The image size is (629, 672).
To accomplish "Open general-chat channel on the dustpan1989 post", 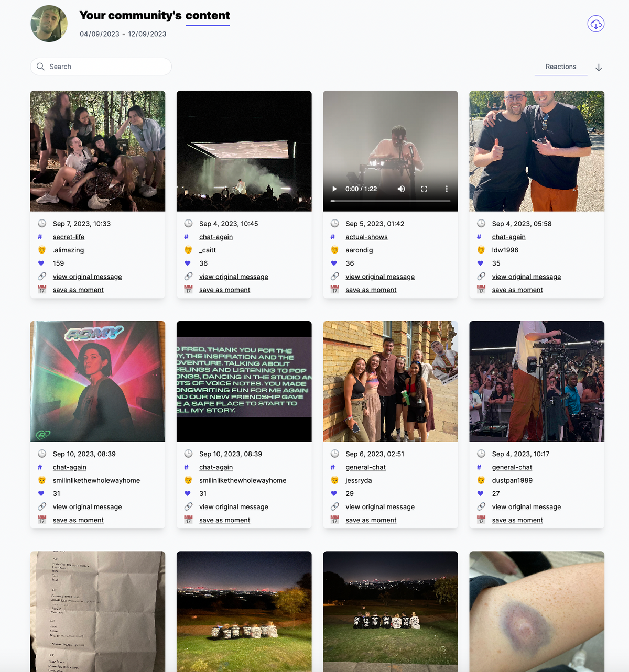I will (512, 467).
